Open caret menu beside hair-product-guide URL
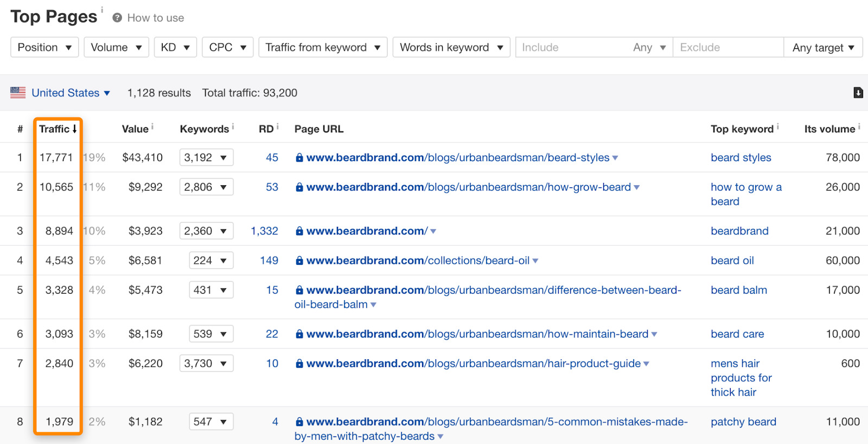 (x=646, y=364)
